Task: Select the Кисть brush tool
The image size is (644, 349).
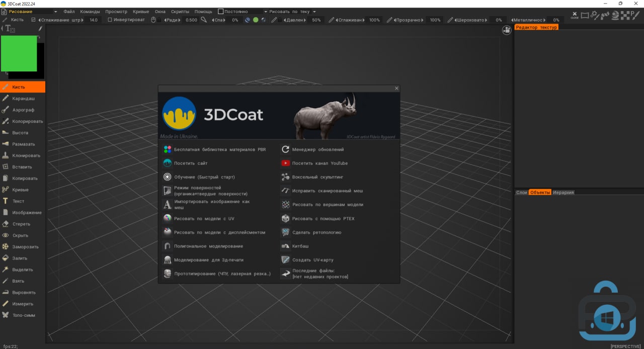Action: click(23, 87)
